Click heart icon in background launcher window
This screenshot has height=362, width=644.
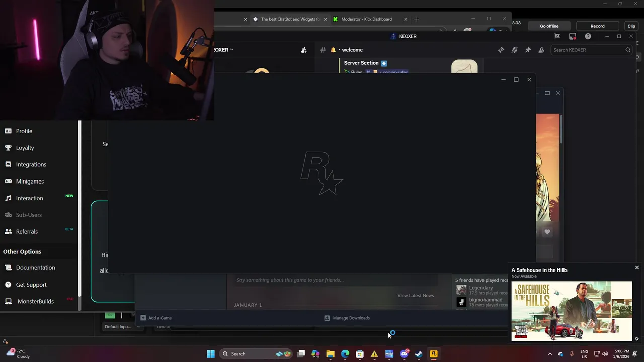pos(547,232)
